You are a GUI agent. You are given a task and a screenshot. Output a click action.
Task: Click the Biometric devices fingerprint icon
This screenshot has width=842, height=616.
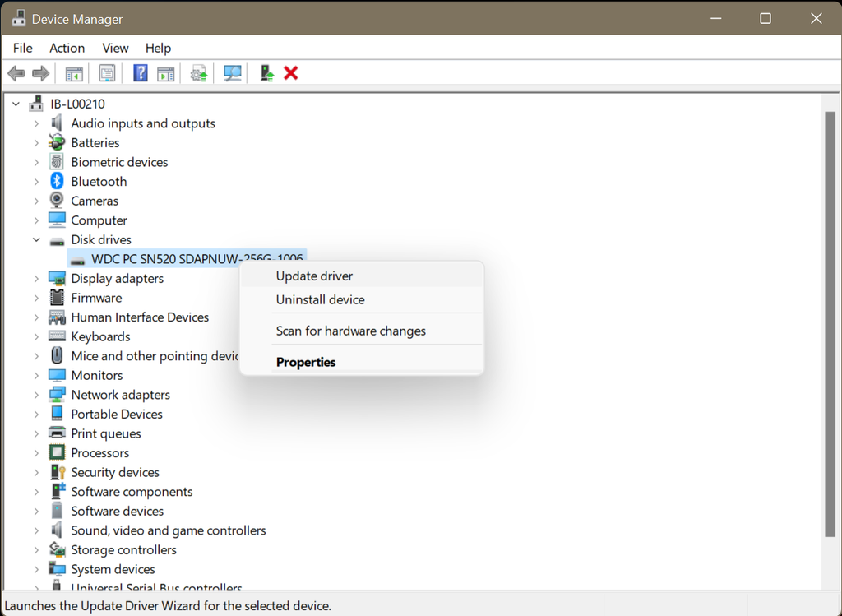pos(57,162)
